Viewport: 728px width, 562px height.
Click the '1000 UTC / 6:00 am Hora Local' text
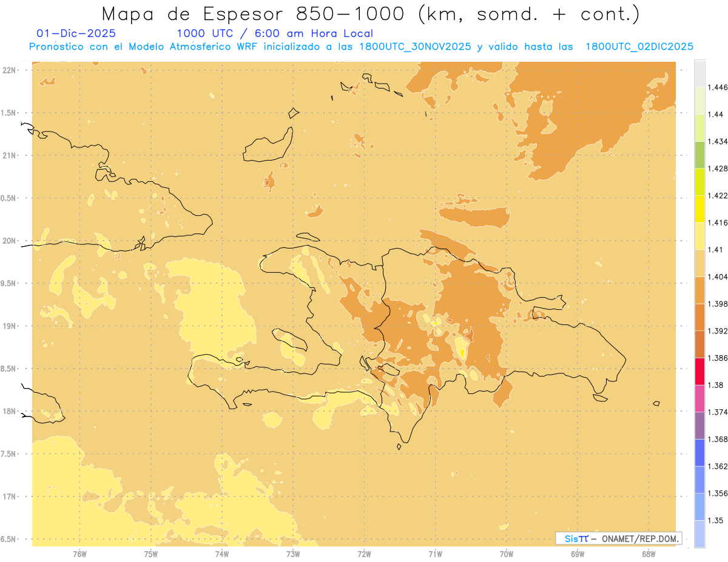click(275, 34)
